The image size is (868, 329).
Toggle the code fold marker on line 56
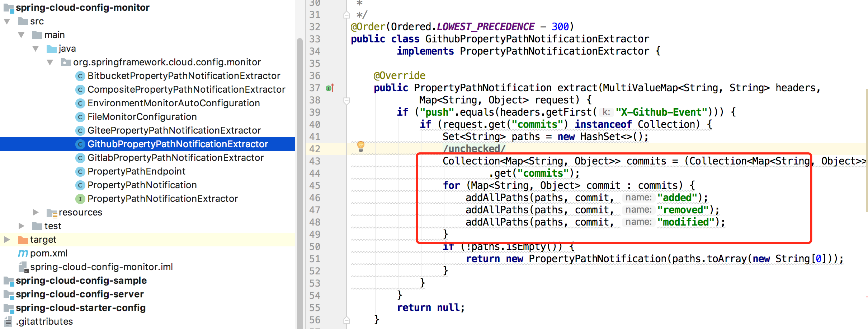[x=346, y=320]
